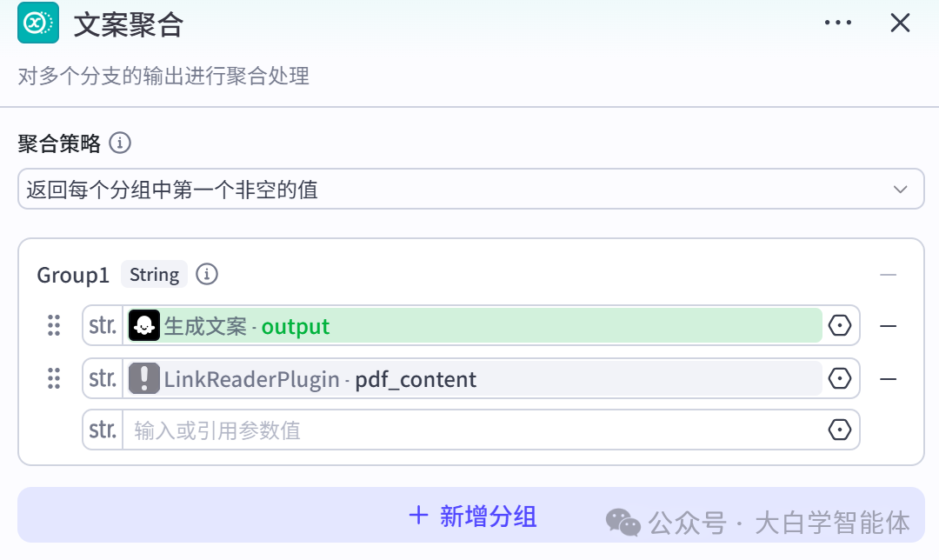Open the more options menu at top right
This screenshot has width=939, height=560.
[837, 23]
